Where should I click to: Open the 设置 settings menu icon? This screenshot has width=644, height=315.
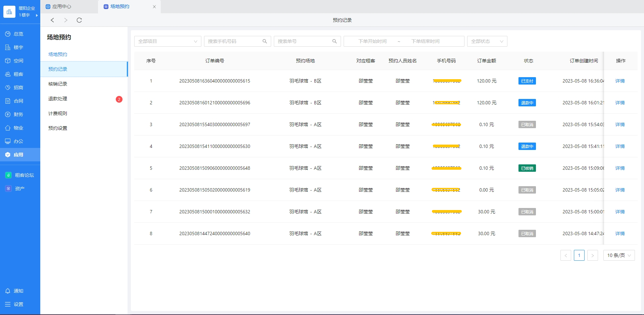tap(8, 304)
